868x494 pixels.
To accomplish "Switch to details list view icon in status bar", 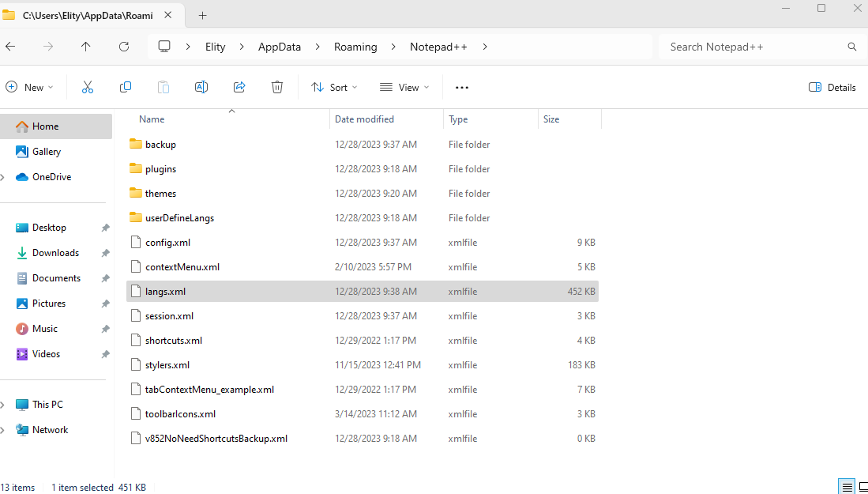I will 847,488.
